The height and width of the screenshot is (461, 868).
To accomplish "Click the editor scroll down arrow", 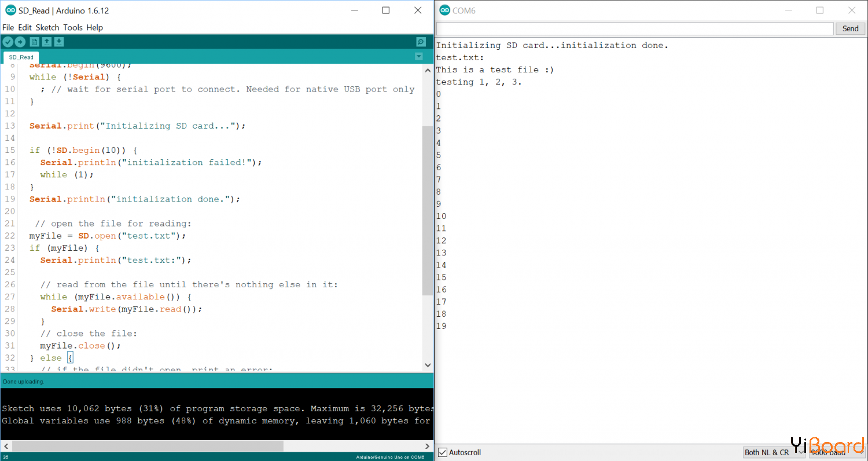I will click(x=428, y=365).
